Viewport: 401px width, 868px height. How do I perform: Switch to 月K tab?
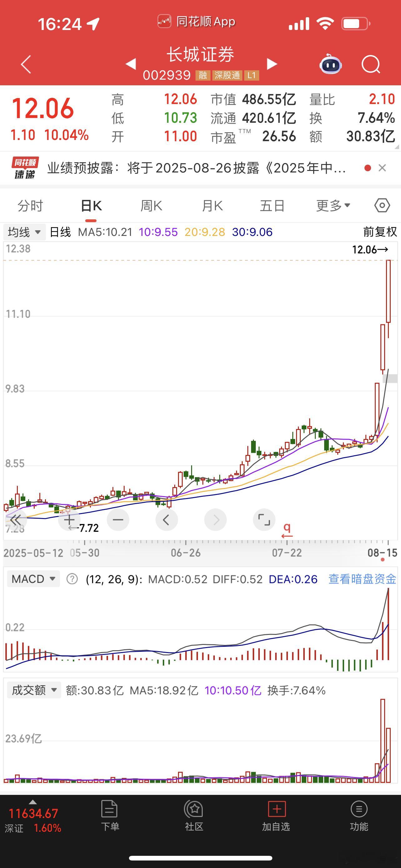click(212, 205)
